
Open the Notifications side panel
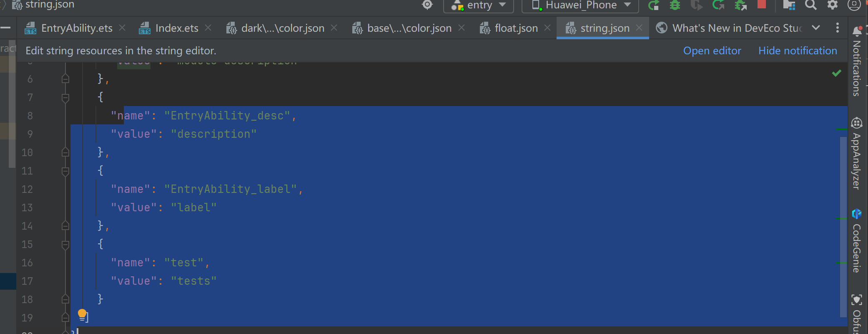click(x=857, y=62)
